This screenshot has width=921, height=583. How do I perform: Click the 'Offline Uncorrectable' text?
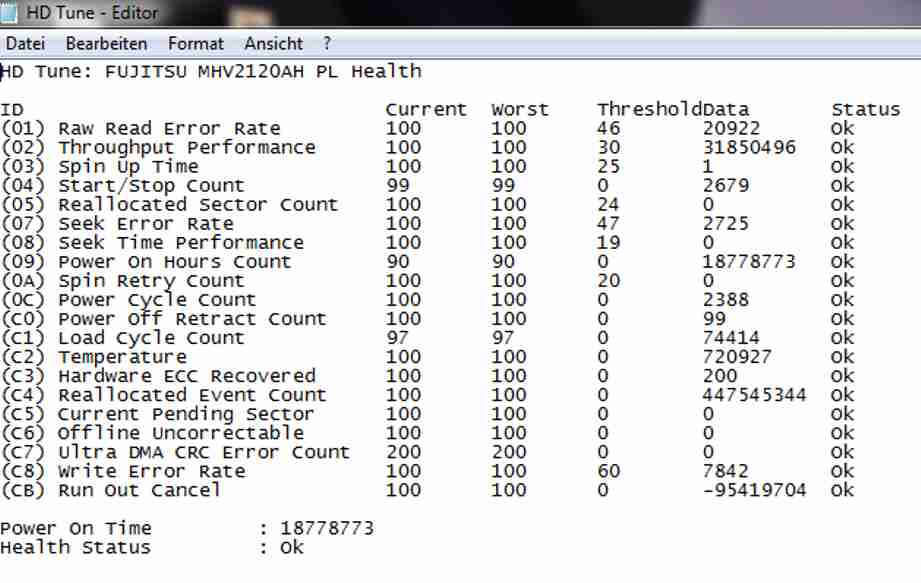(181, 433)
